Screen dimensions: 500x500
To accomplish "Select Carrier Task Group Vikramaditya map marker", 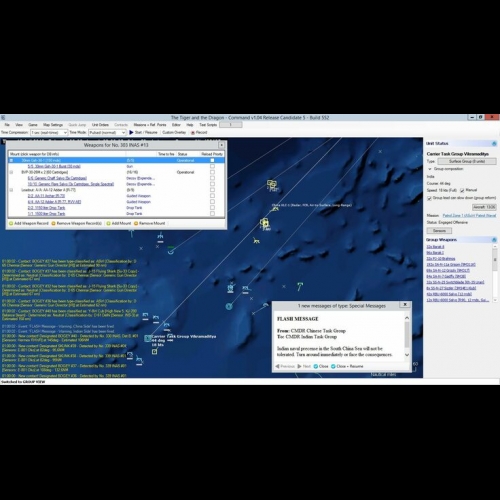I will 148,338.
